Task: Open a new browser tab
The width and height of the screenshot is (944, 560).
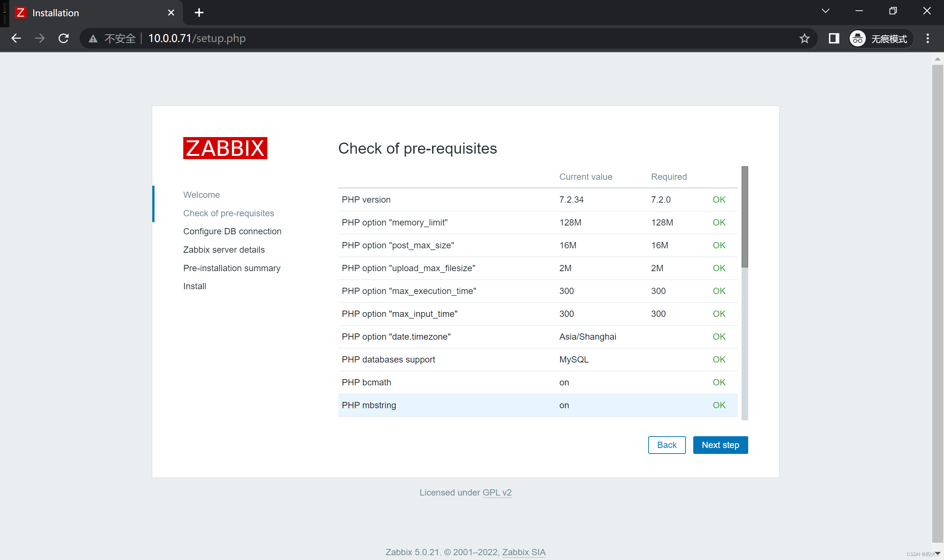Action: coord(199,13)
